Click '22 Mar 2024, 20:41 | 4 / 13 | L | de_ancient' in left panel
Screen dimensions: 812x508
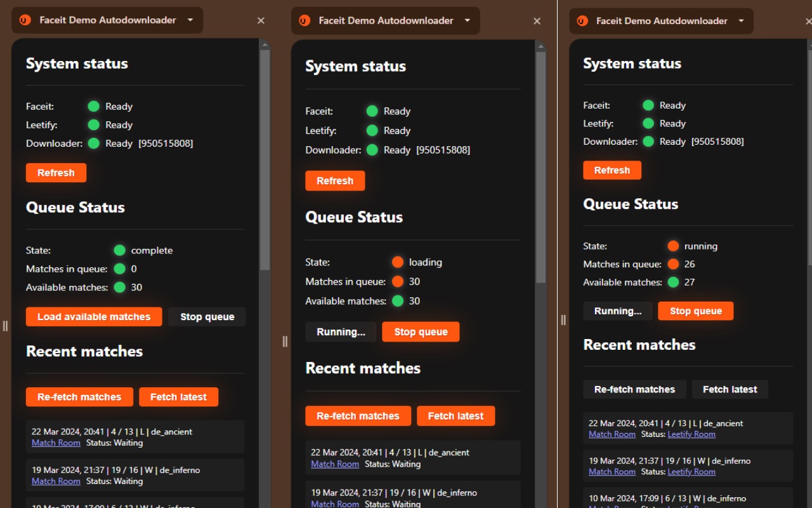click(112, 432)
